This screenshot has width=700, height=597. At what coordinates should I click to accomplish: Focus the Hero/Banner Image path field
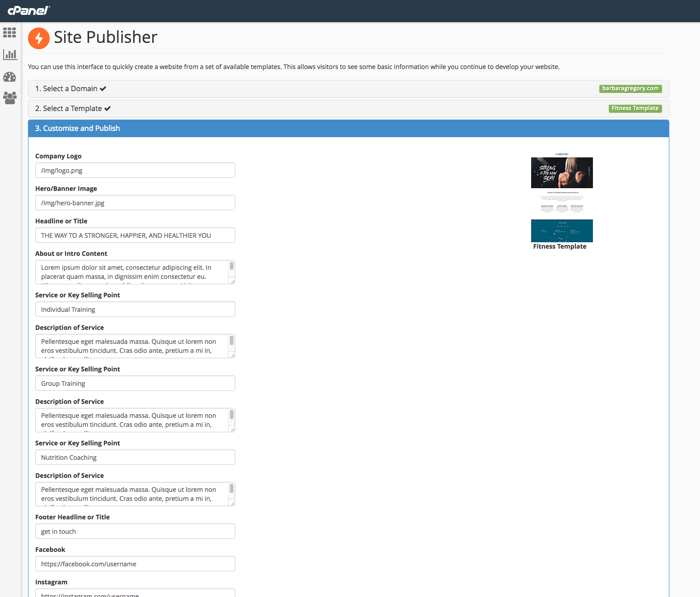(x=135, y=203)
